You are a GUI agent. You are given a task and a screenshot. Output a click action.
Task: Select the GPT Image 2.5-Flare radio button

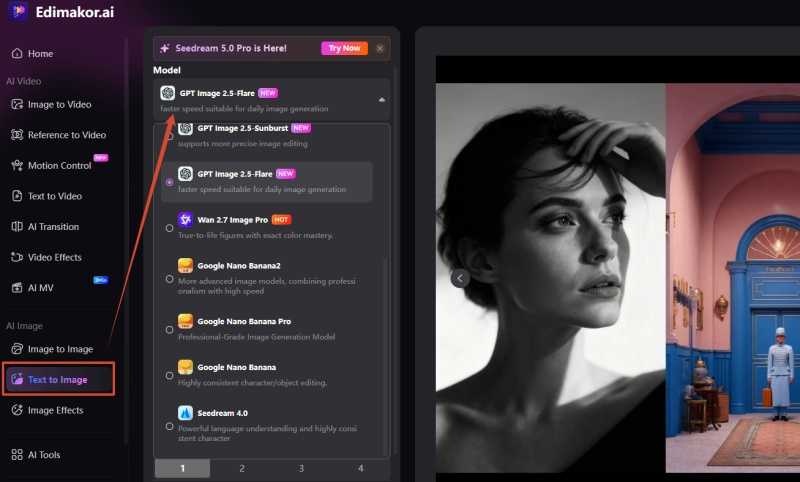[169, 182]
